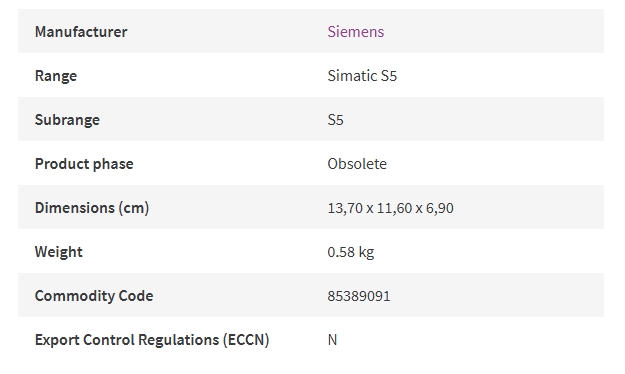This screenshot has height=374, width=625.
Task: Click the Range label
Action: pos(56,76)
